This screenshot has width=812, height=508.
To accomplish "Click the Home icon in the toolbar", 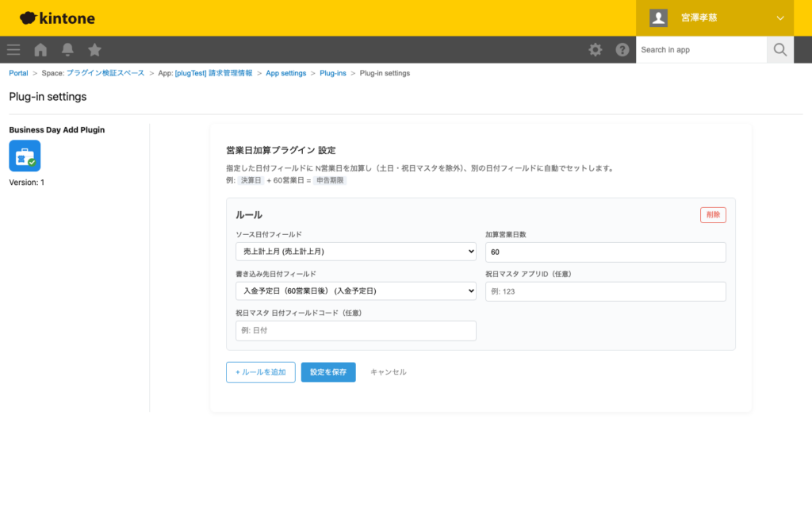I will 40,49.
